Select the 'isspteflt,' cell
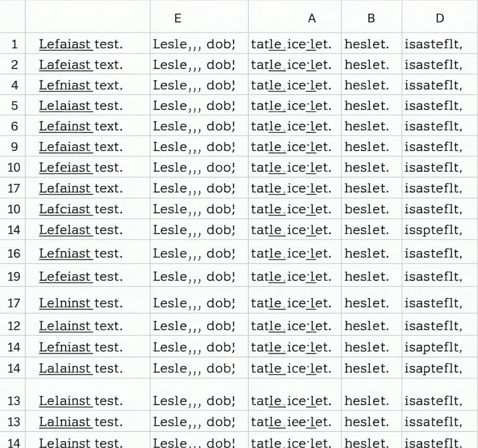Viewport: 478px width, 448px height. click(433, 230)
